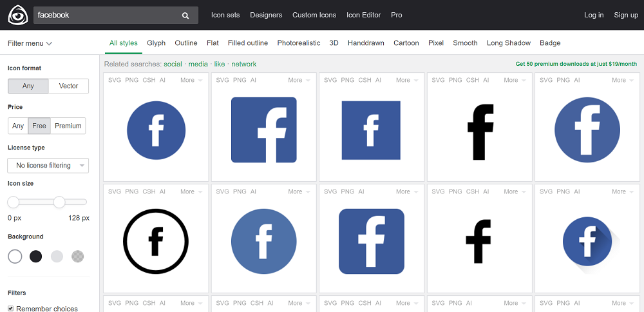The width and height of the screenshot is (644, 312).
Task: Open More dropdown on long shadow icon card
Action: (x=623, y=191)
